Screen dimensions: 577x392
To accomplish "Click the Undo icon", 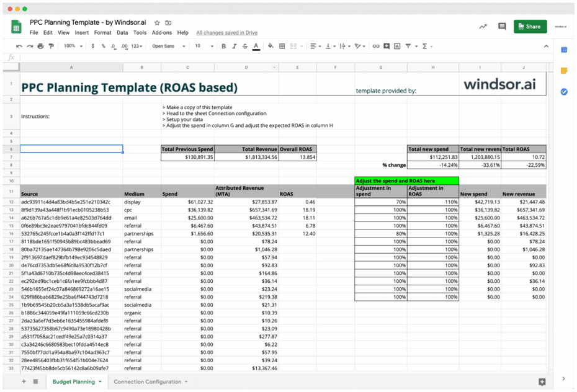I will [19, 46].
